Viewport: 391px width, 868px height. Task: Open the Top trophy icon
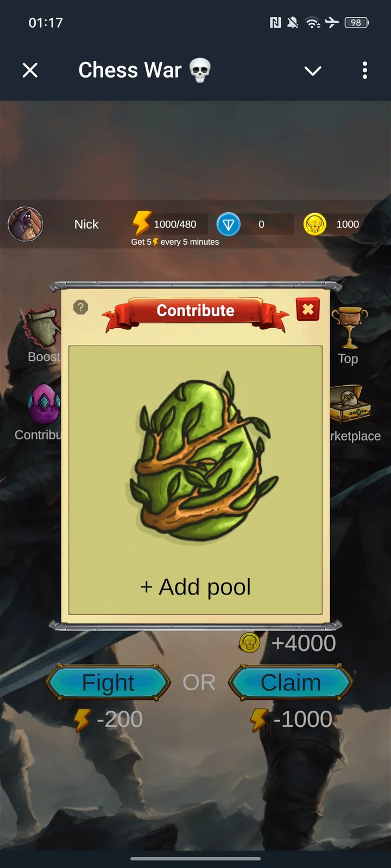coord(349,328)
